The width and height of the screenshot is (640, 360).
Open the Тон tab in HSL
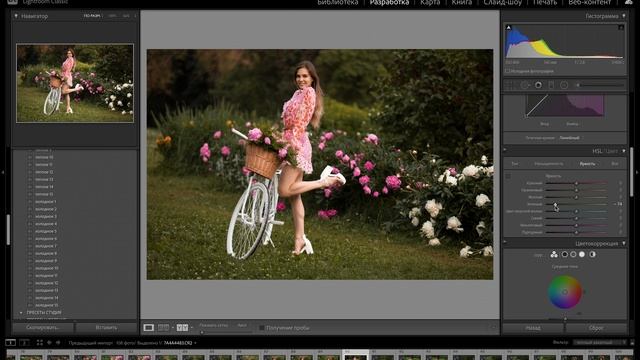coord(515,164)
